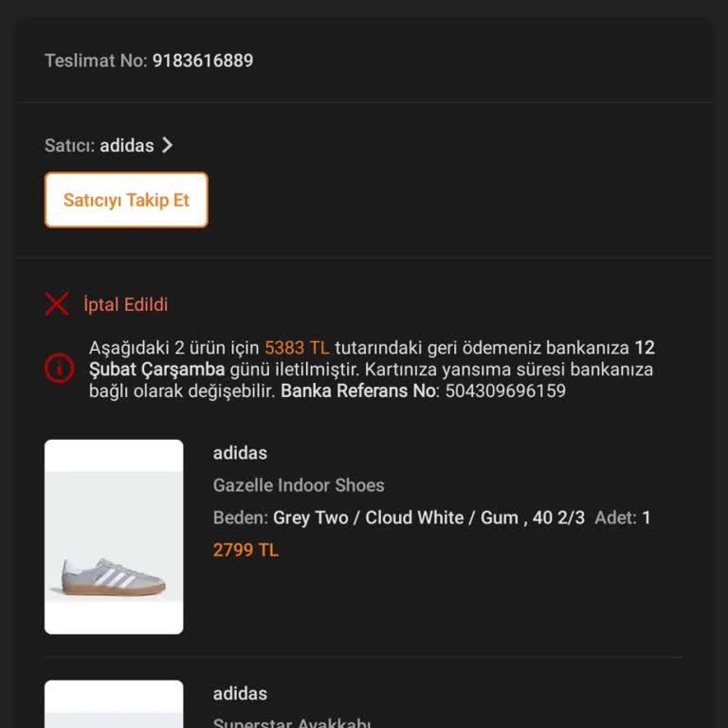Open the Superstar shoe thumbnail at bottom
Viewport: 728px width, 728px height.
point(114,706)
